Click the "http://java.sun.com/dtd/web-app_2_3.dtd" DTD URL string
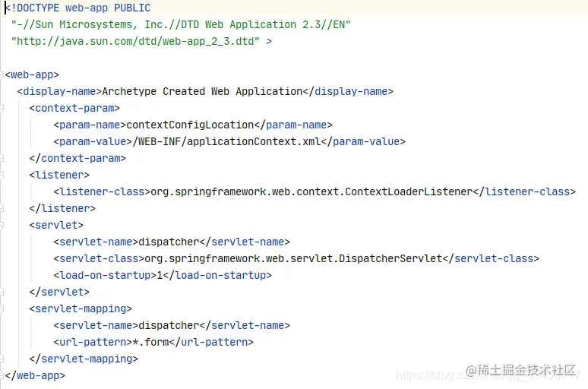588x389 pixels. pyautogui.click(x=135, y=41)
